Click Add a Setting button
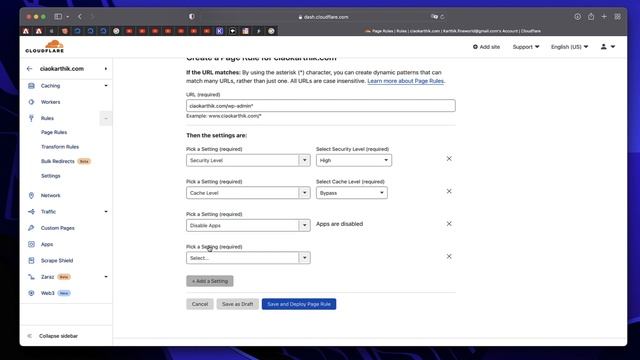The height and width of the screenshot is (360, 640). 210,281
